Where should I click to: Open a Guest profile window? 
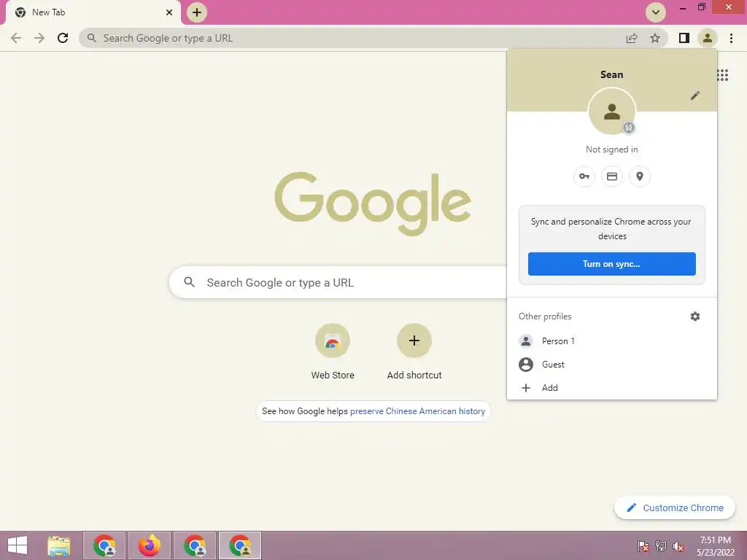612,365
